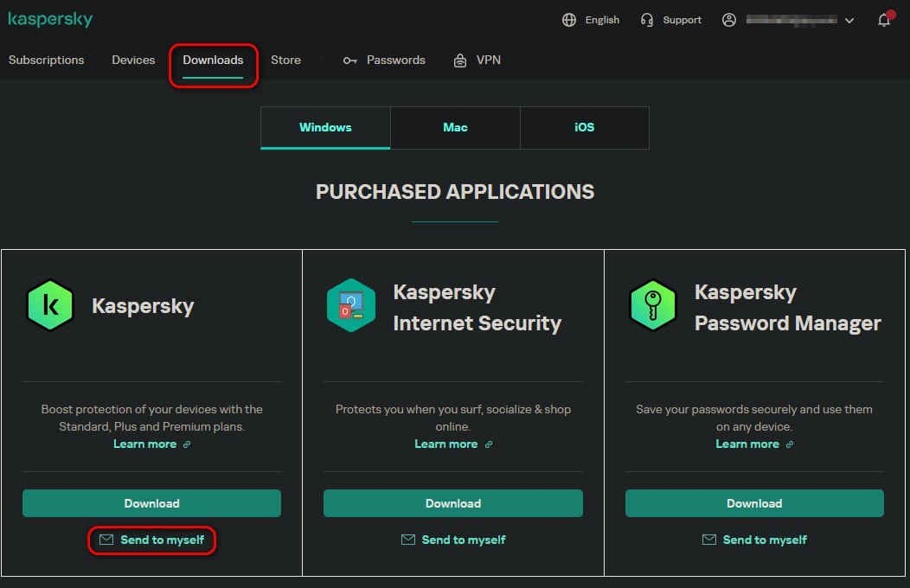This screenshot has height=588, width=910.
Task: Click the 'Kaspersky Internet Security' title
Action: [x=477, y=307]
